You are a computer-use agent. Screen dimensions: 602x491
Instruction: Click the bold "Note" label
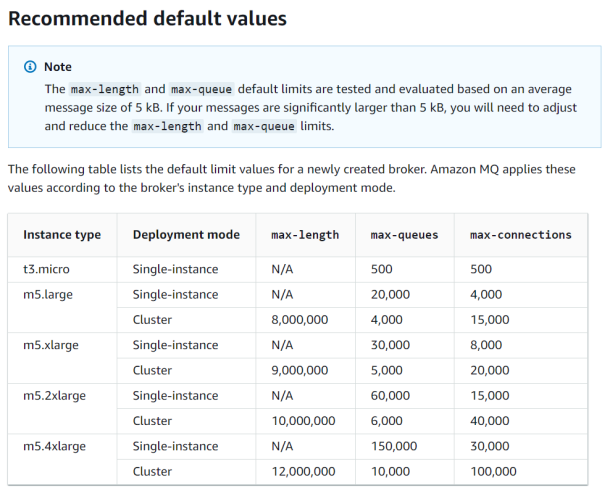click(58, 67)
